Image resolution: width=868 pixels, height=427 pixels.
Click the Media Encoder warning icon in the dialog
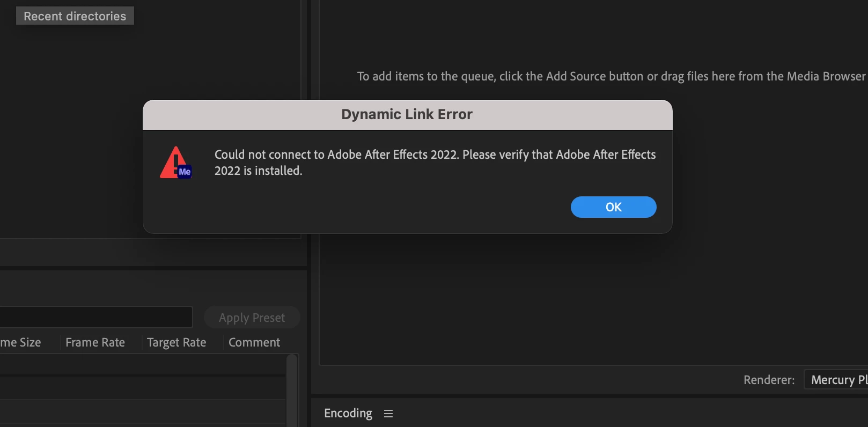[176, 163]
